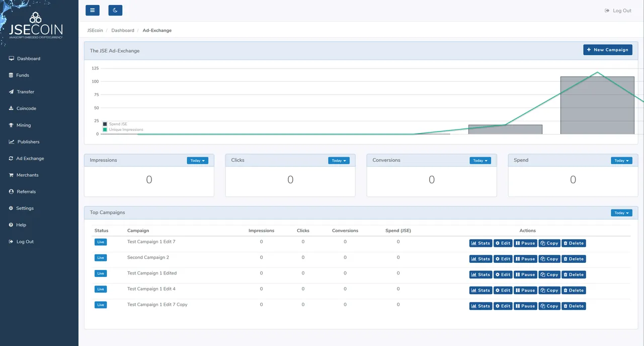Image resolution: width=644 pixels, height=346 pixels.
Task: Open Clicks Today dropdown
Action: 339,161
